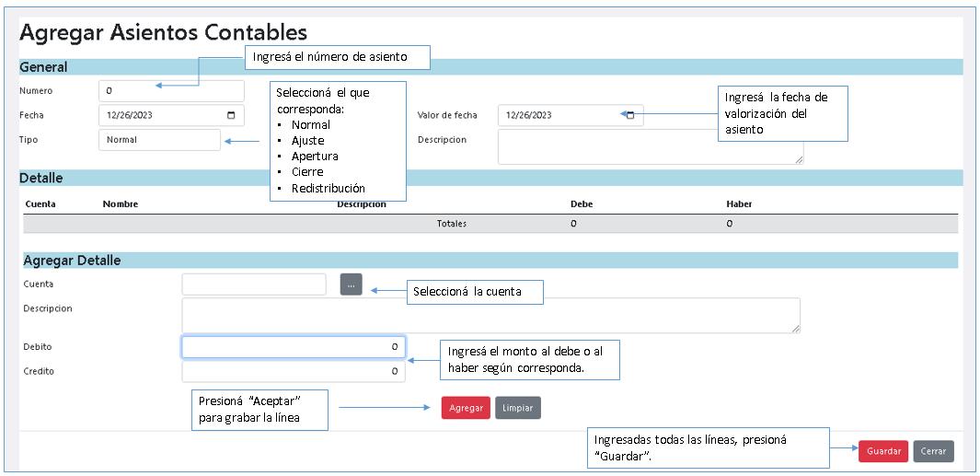Select the Credito amount field
Image resolution: width=980 pixels, height=476 pixels.
point(293,371)
